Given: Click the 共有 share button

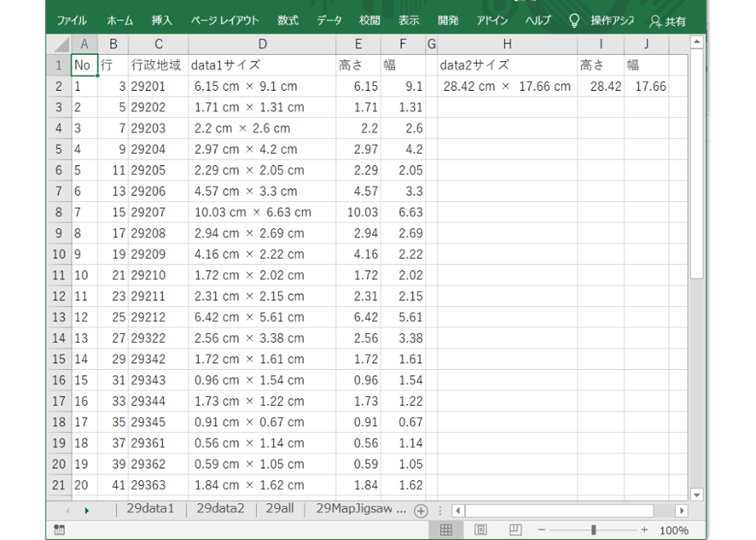Looking at the screenshot, I should coord(668,21).
